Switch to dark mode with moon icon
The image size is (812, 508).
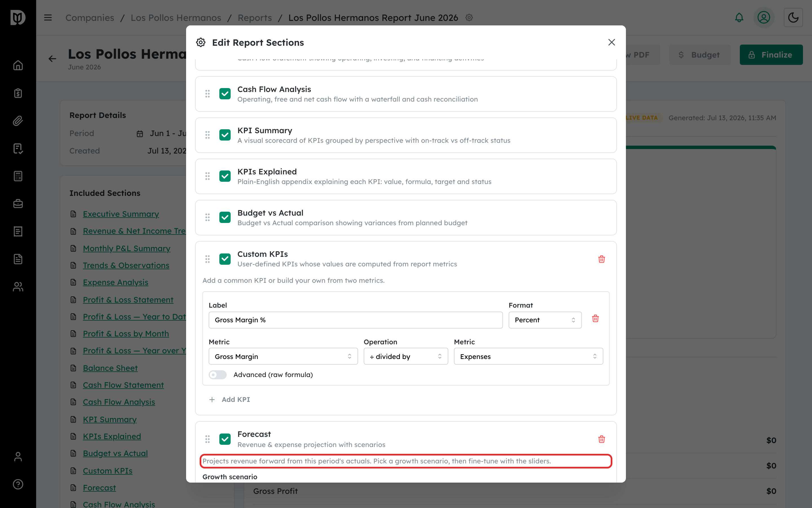pos(793,17)
